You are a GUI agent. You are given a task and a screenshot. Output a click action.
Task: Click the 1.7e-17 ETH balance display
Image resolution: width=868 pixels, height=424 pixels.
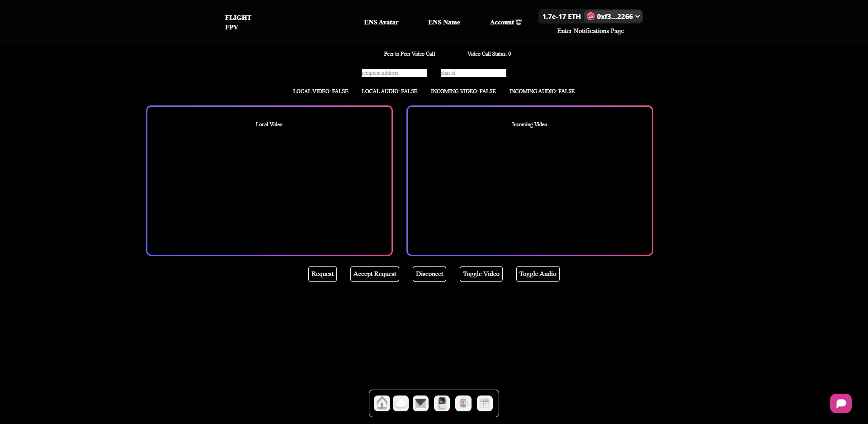click(x=561, y=16)
